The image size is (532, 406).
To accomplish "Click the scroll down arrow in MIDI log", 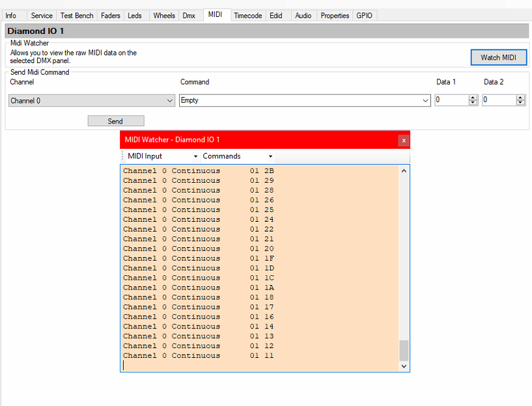I will pyautogui.click(x=404, y=366).
